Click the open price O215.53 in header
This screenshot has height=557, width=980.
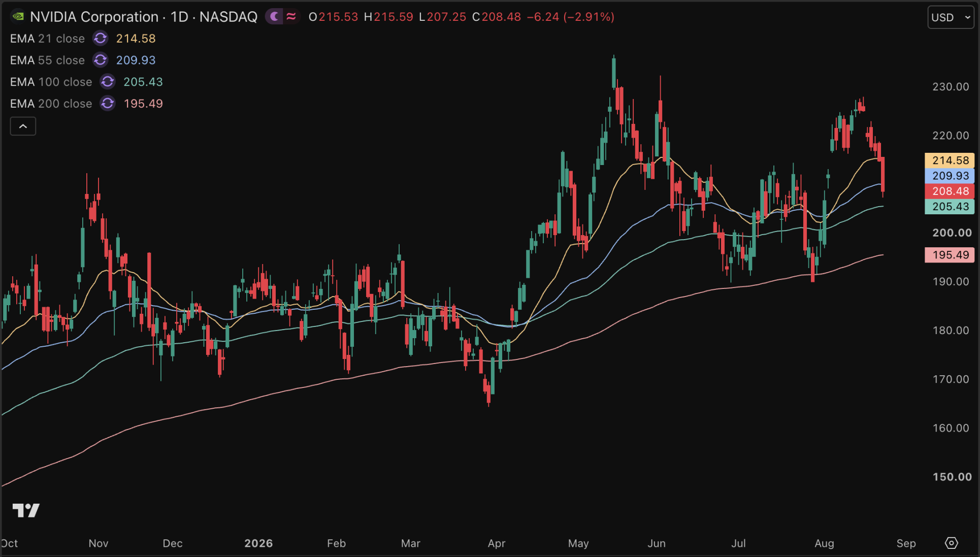tap(333, 17)
